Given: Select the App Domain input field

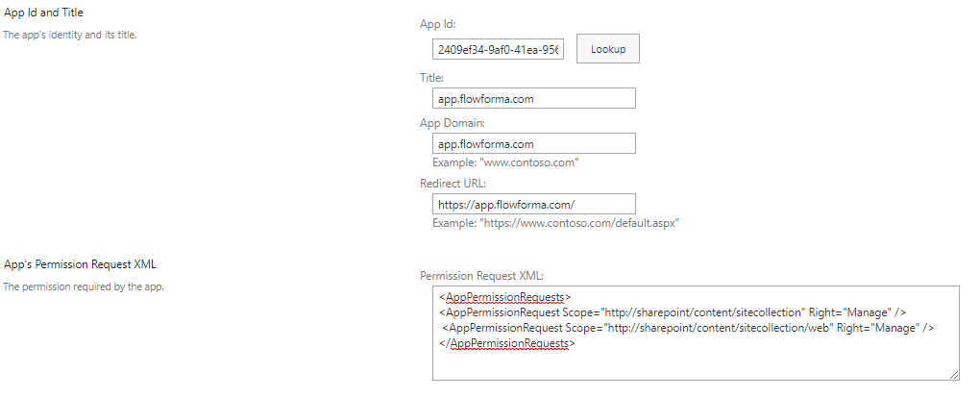Looking at the screenshot, I should [534, 143].
